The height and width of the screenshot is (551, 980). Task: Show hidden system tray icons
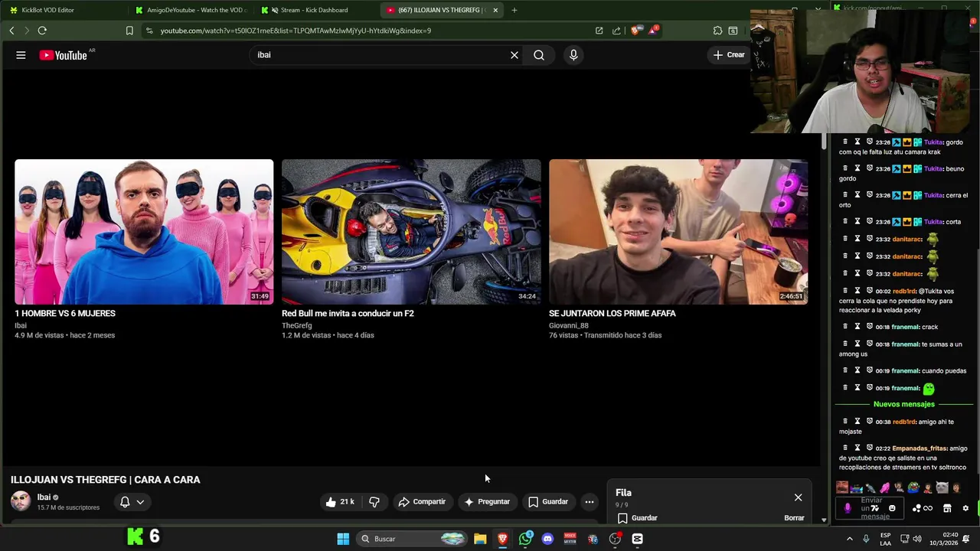[x=849, y=539]
